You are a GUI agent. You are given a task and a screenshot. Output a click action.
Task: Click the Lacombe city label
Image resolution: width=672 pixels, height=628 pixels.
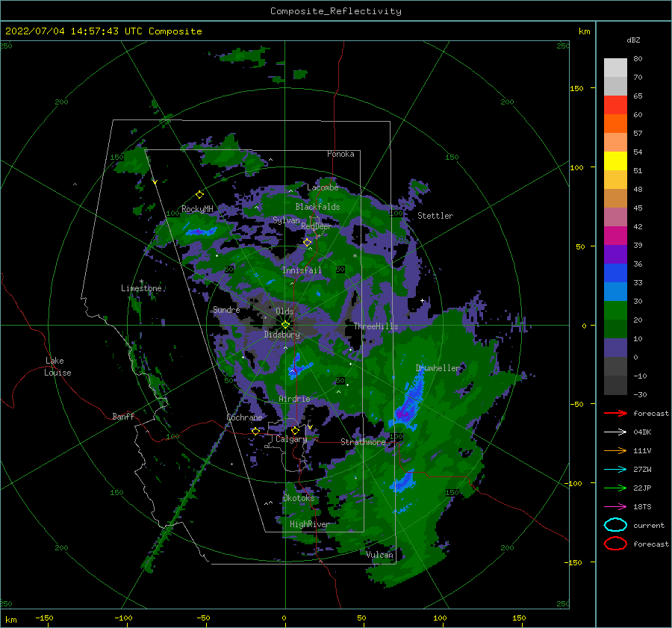coord(323,187)
